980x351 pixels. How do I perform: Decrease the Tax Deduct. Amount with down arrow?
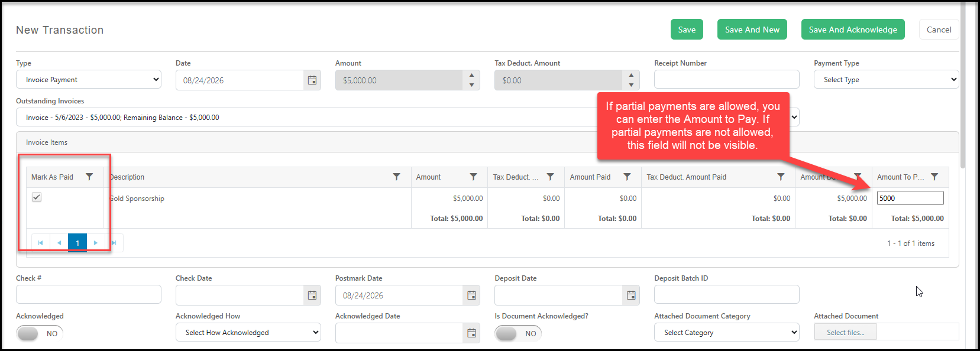coord(631,85)
